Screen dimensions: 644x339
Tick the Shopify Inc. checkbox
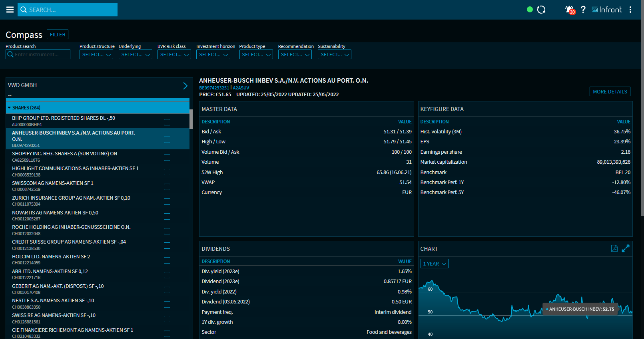tap(167, 158)
